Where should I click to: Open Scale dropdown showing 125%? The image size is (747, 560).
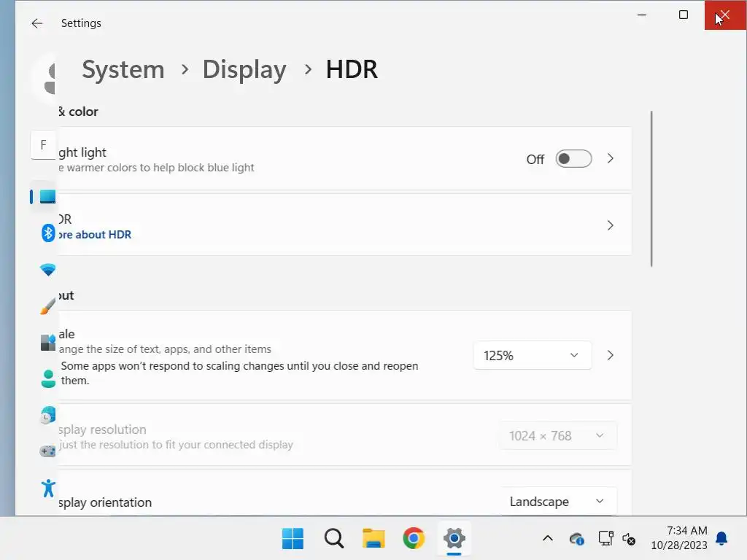pos(532,355)
